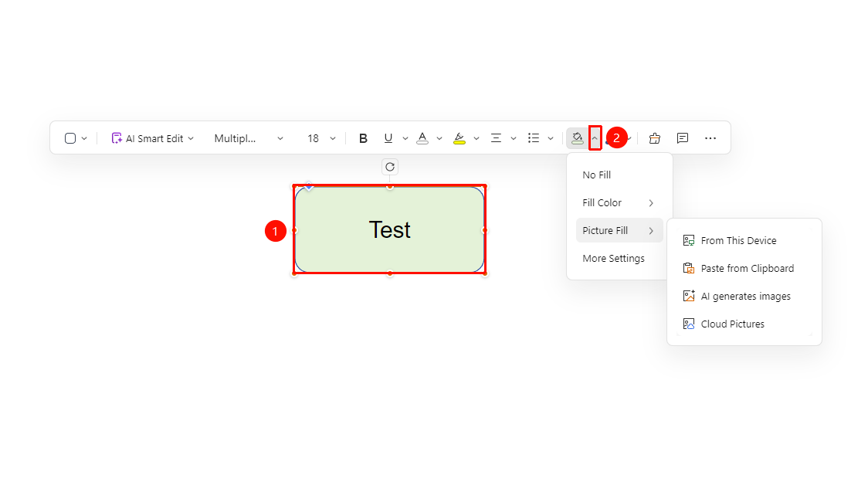Click the Test text inside the shape
This screenshot has width=868, height=492.
pos(390,229)
